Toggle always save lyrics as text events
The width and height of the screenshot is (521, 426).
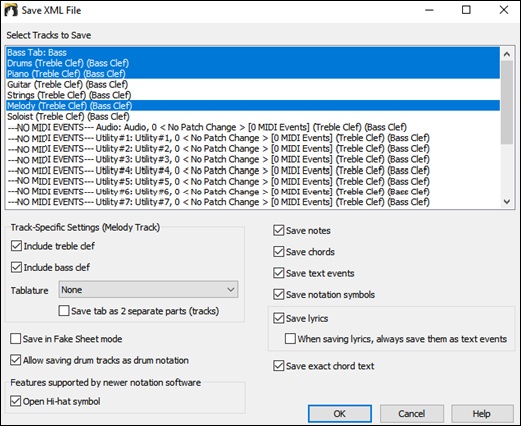[290, 339]
